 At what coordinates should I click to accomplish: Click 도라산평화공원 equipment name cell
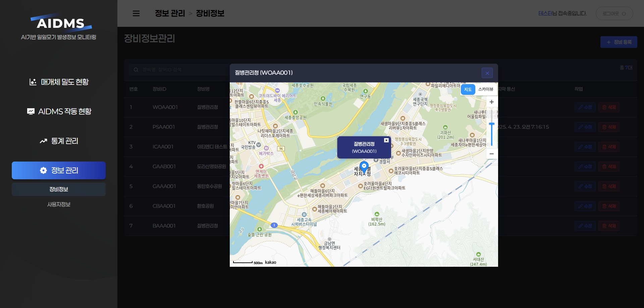click(212, 167)
